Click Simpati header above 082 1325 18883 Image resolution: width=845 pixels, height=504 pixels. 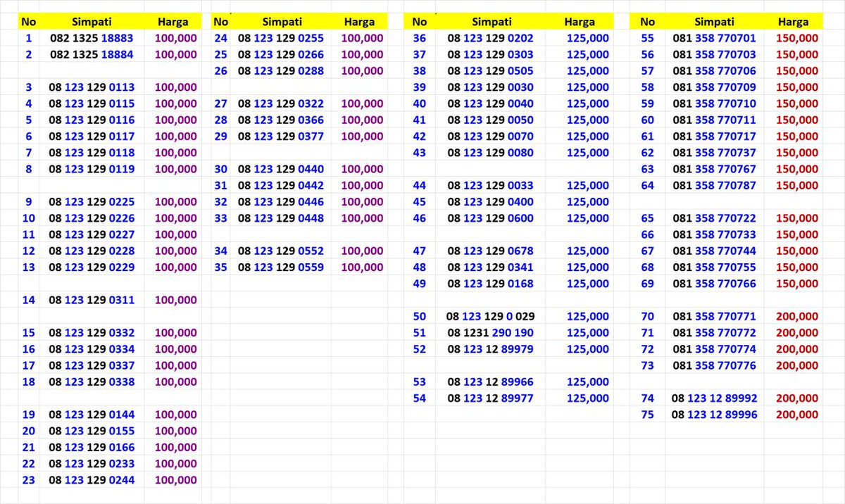point(92,22)
